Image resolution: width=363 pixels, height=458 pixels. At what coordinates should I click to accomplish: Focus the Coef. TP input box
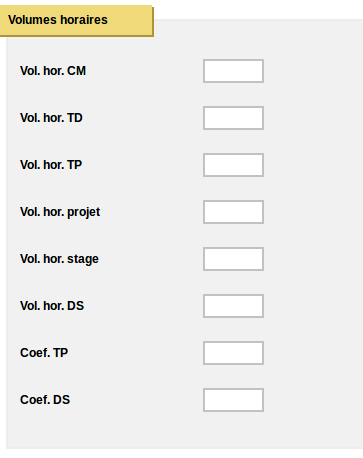click(233, 353)
